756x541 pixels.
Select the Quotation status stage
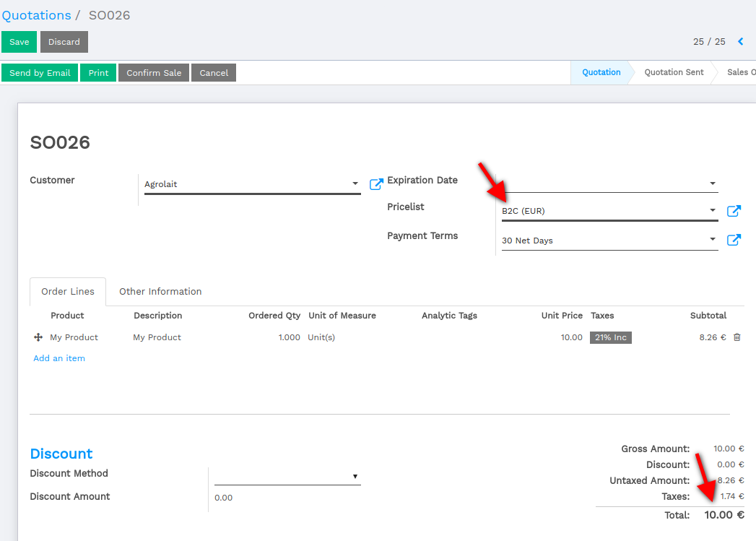point(601,72)
